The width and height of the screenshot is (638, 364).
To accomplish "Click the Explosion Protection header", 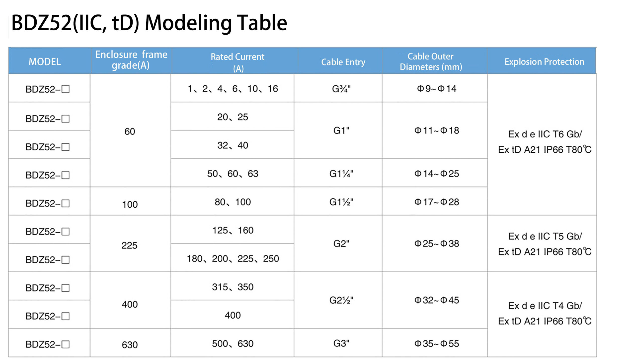I will [x=541, y=61].
